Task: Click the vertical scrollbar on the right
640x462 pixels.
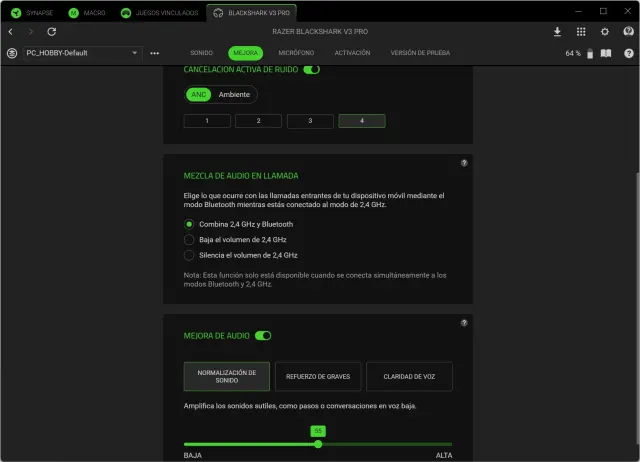Action: click(x=637, y=310)
